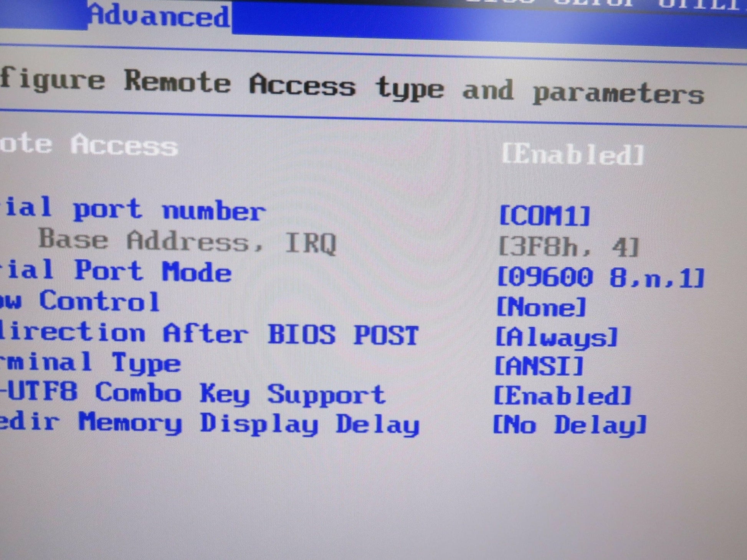Select Memory Display Delay setting

pyautogui.click(x=209, y=423)
